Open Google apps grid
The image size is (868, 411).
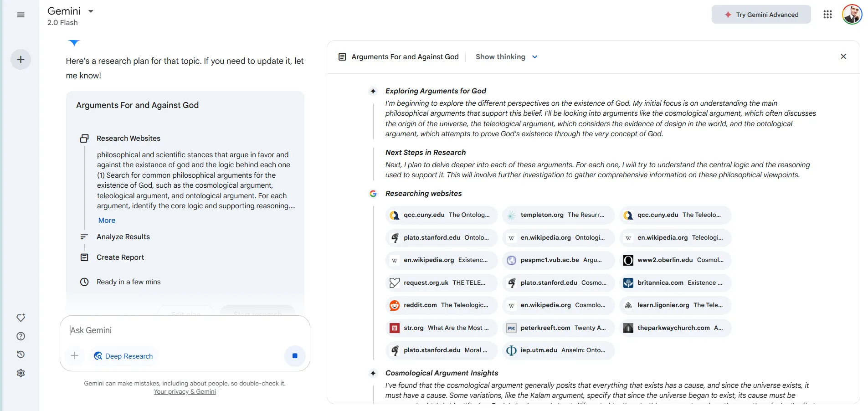827,15
